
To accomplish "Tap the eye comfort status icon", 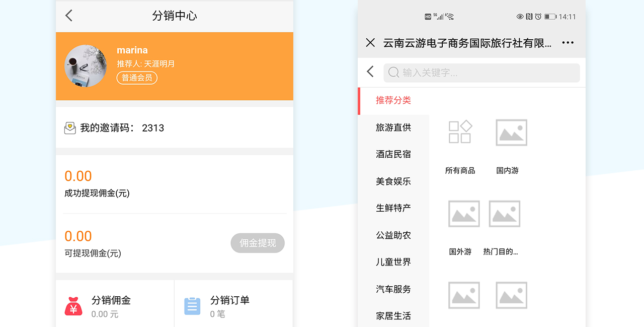I will point(520,17).
